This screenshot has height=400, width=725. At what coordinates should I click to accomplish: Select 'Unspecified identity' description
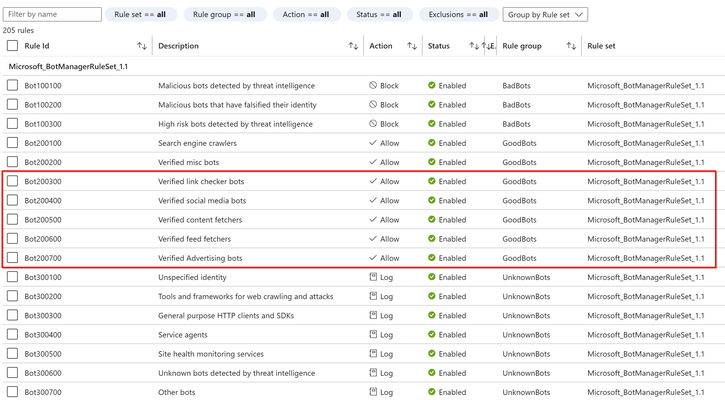[x=192, y=277]
